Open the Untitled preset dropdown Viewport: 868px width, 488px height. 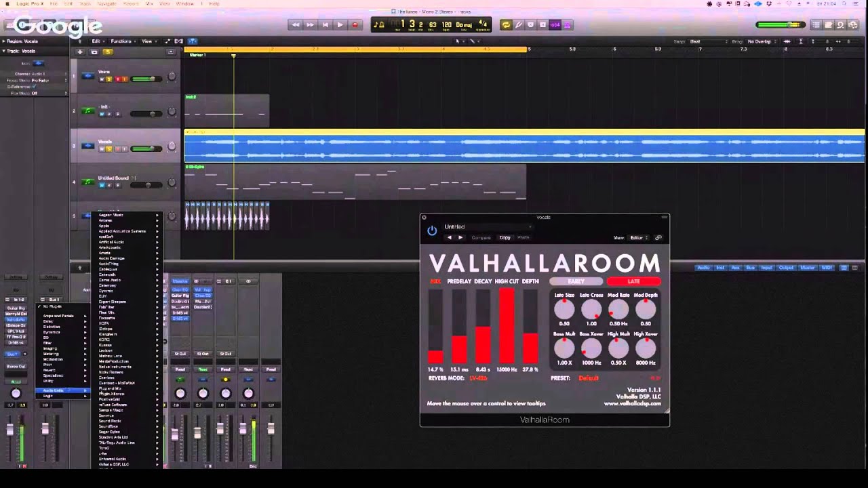pyautogui.click(x=487, y=226)
